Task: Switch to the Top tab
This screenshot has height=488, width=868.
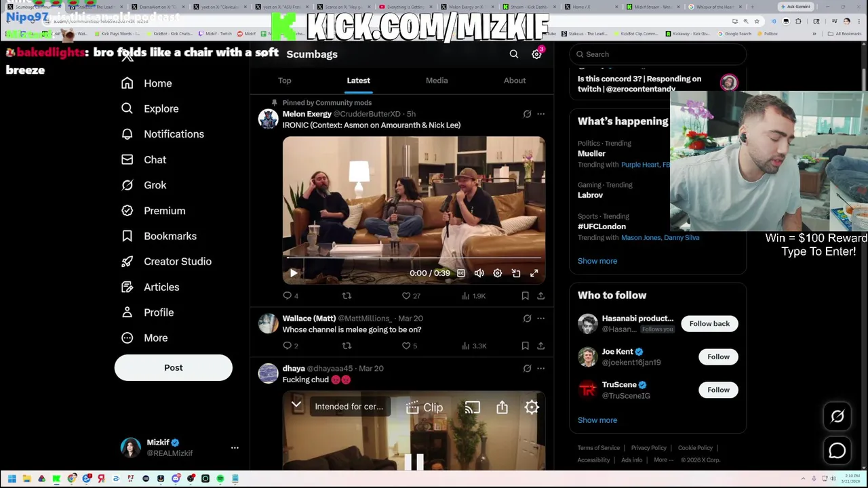Action: [284, 80]
